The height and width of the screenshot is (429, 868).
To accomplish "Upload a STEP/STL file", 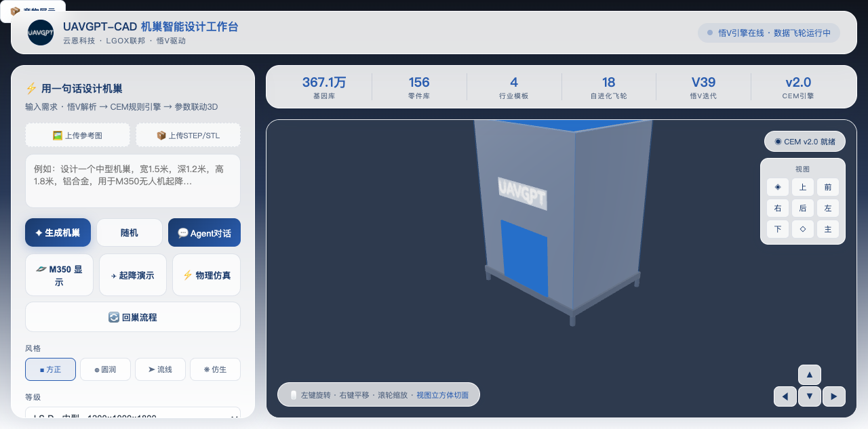I will coord(189,135).
